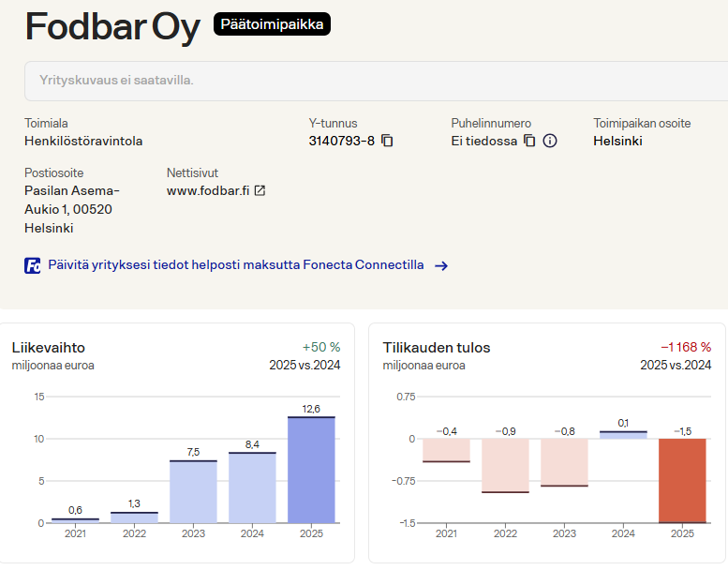
Task: Click the Nettisivut label
Action: [x=192, y=172]
